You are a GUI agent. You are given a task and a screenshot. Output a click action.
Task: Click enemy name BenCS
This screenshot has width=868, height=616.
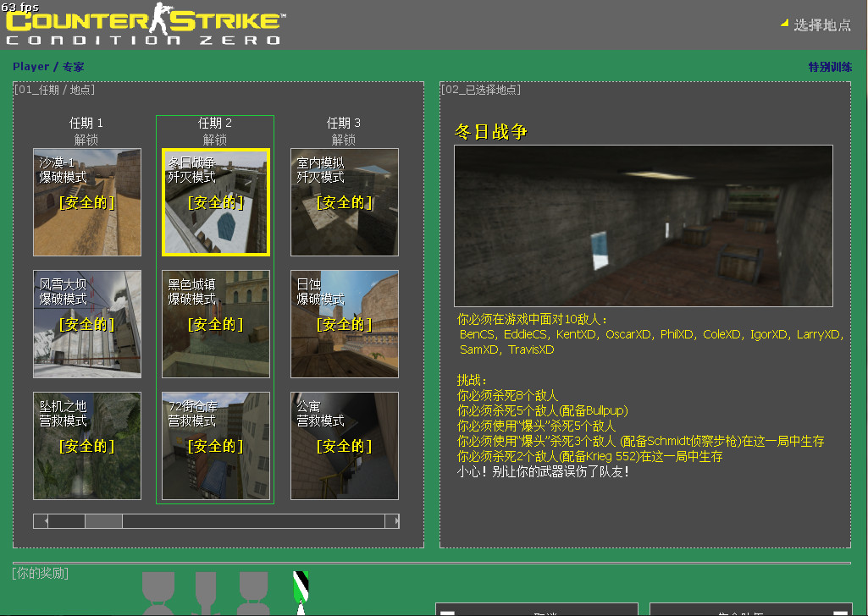[477, 334]
